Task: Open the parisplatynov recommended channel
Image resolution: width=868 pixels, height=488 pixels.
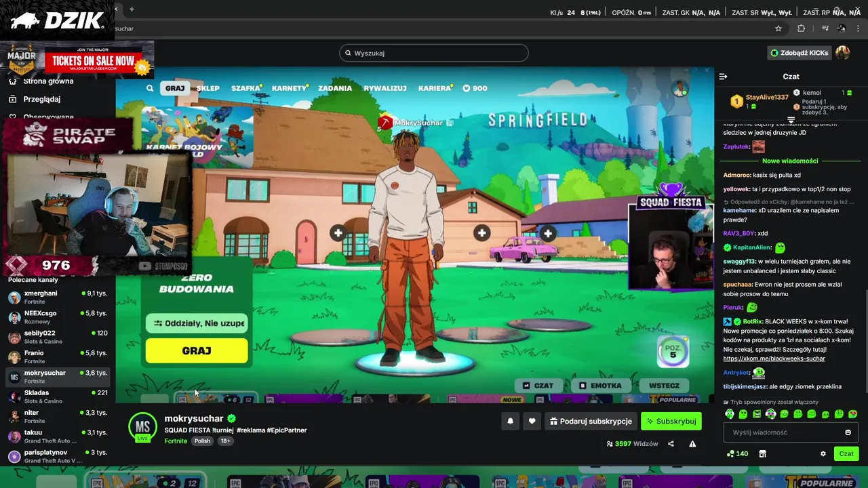Action: [58, 456]
